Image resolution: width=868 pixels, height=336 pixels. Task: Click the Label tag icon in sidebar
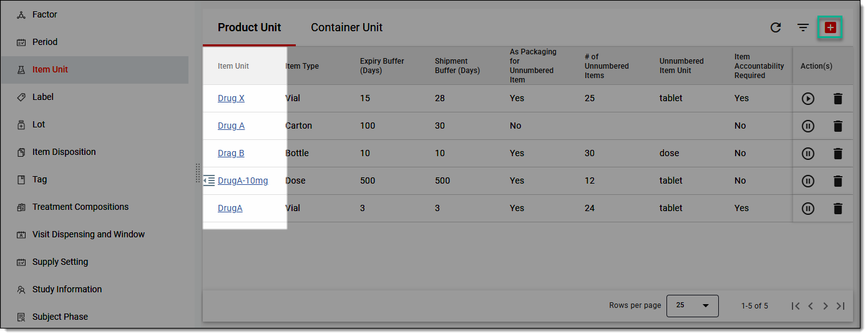pyautogui.click(x=21, y=97)
